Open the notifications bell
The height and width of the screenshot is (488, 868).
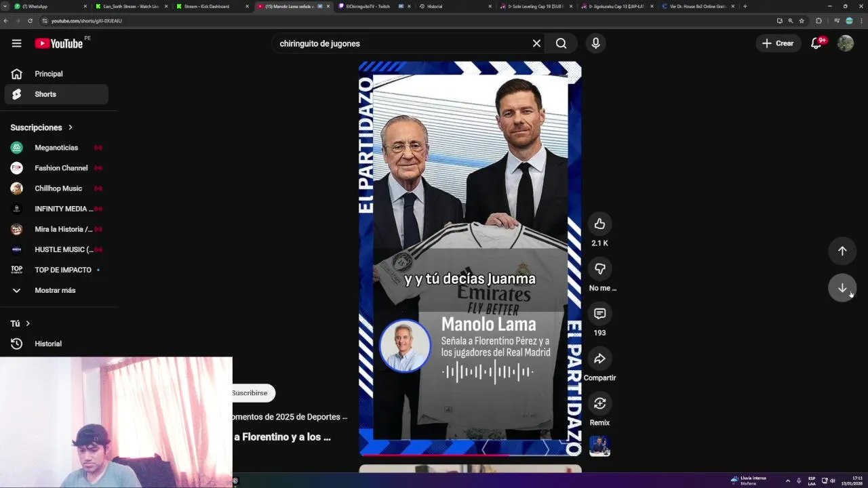(x=818, y=43)
